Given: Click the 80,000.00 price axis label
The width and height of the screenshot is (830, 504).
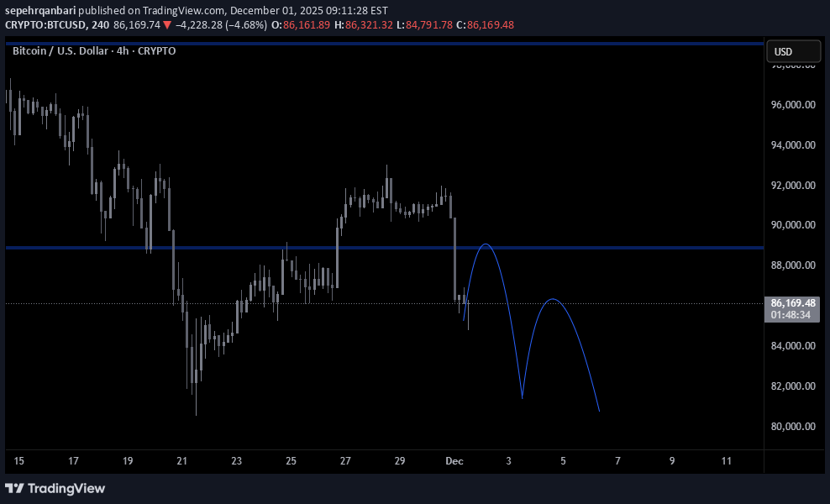Looking at the screenshot, I should [792, 427].
